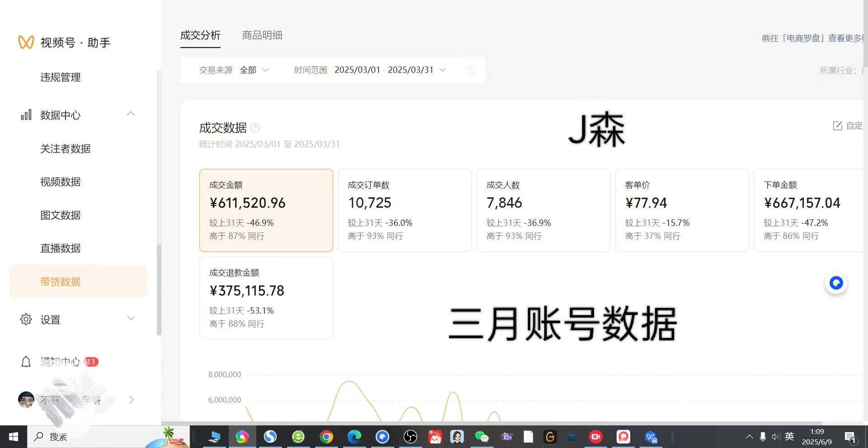Select the 成交退款金额 data card
This screenshot has height=448, width=868.
(266, 298)
